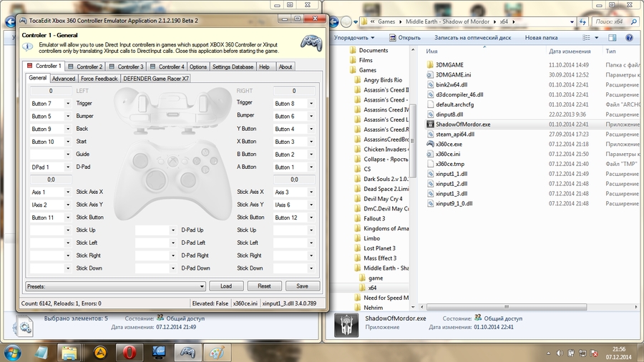Click the Opera icon in the taskbar

[x=129, y=351]
